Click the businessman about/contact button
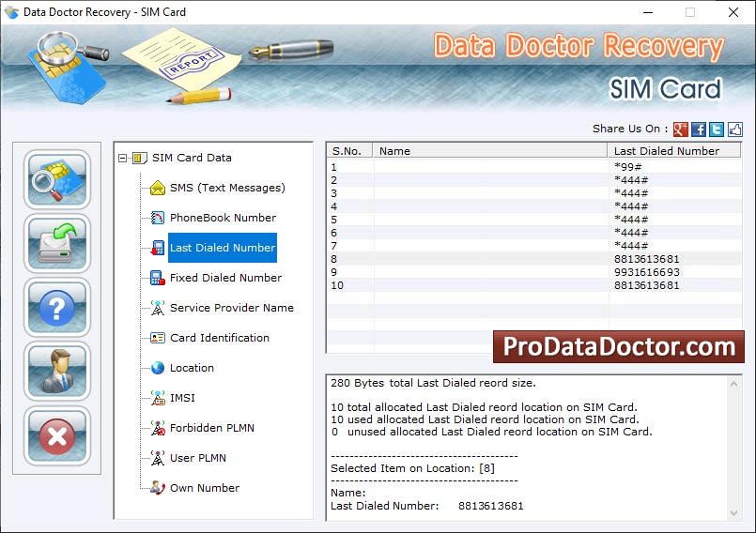 point(57,372)
